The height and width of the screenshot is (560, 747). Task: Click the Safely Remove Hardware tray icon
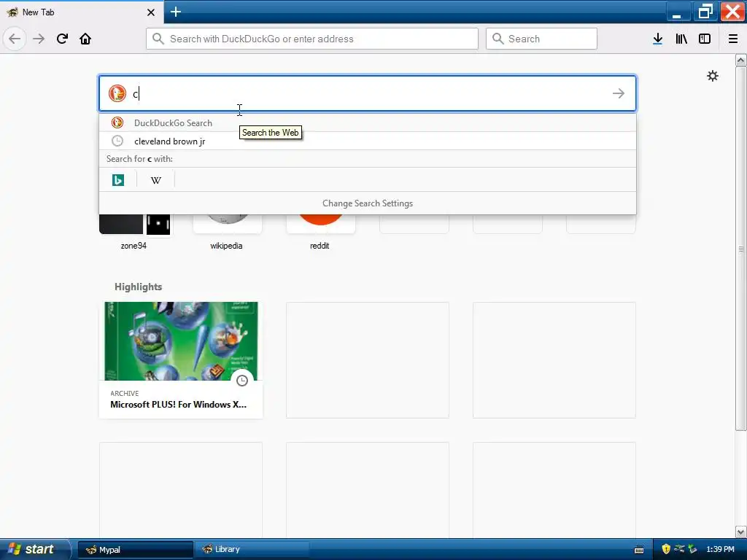693,549
